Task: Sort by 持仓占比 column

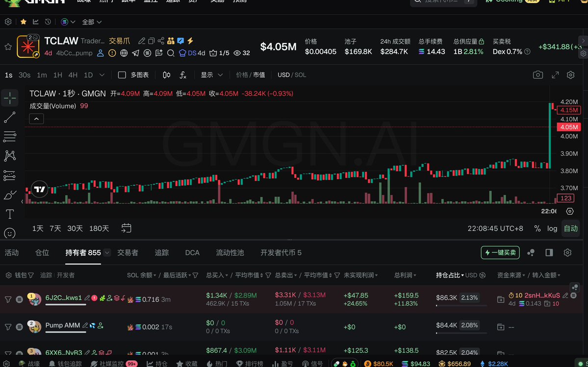Action: click(450, 275)
